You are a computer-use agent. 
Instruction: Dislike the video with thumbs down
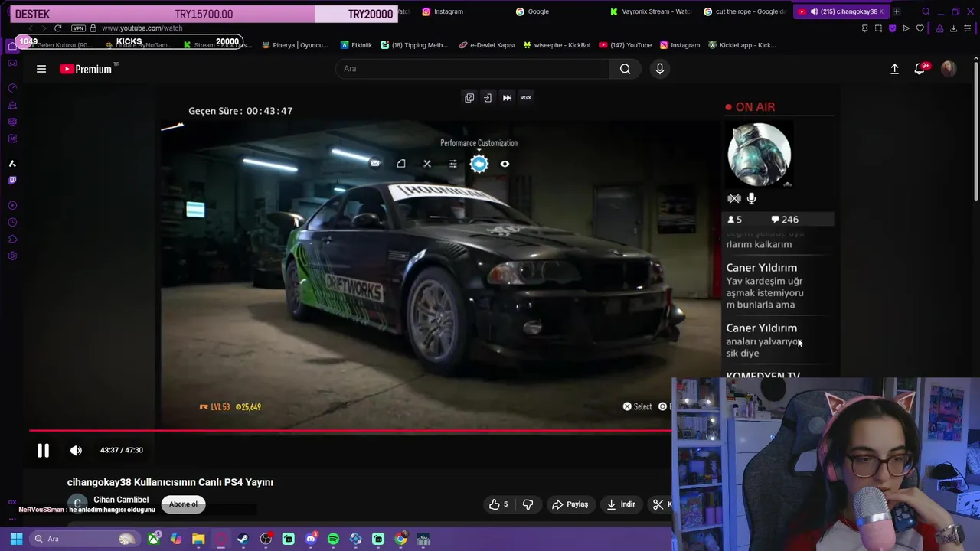point(528,504)
